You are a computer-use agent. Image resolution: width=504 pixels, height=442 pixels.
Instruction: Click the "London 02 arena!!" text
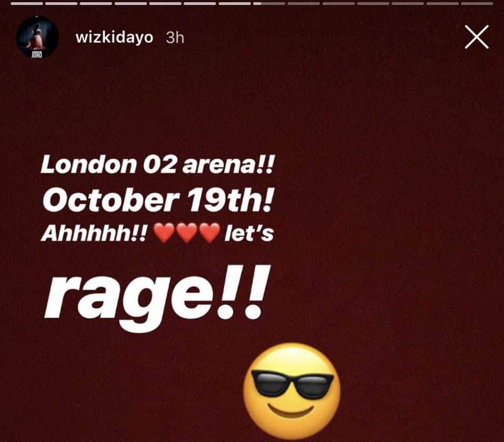[x=157, y=164]
